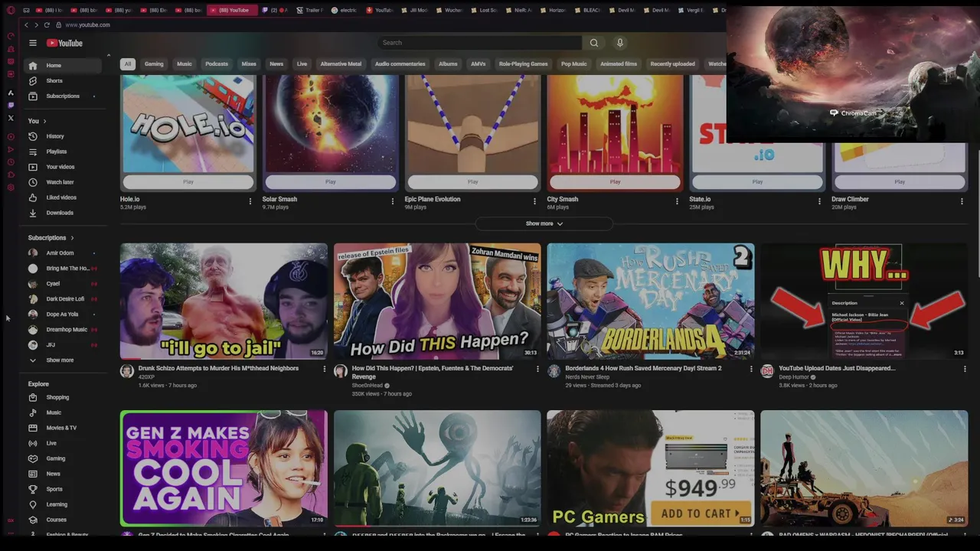Open YouTube Upload Dates Disappeared video title
Image resolution: width=980 pixels, height=551 pixels.
[x=837, y=368]
